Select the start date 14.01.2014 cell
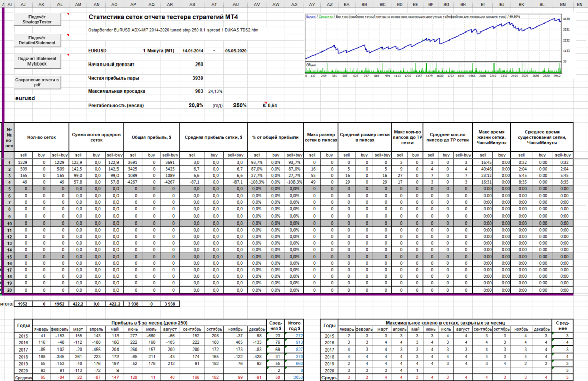This screenshot has height=381, width=588. coord(193,51)
